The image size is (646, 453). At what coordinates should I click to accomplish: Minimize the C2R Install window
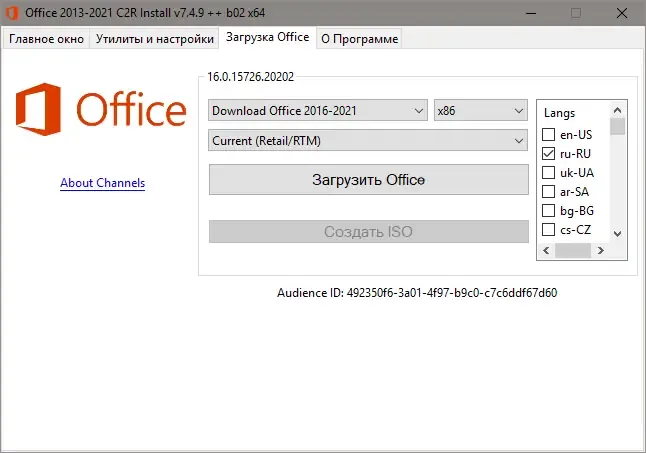pos(531,13)
